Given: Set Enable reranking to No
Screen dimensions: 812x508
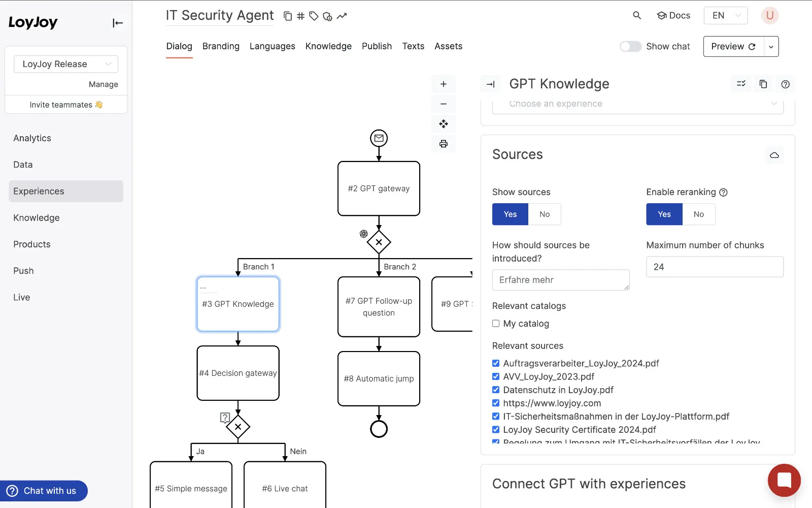Looking at the screenshot, I should click(698, 214).
